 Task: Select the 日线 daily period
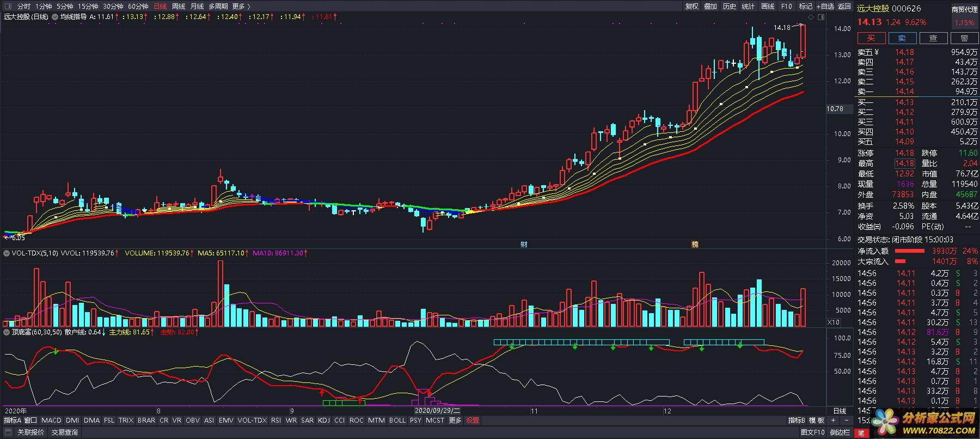click(161, 7)
